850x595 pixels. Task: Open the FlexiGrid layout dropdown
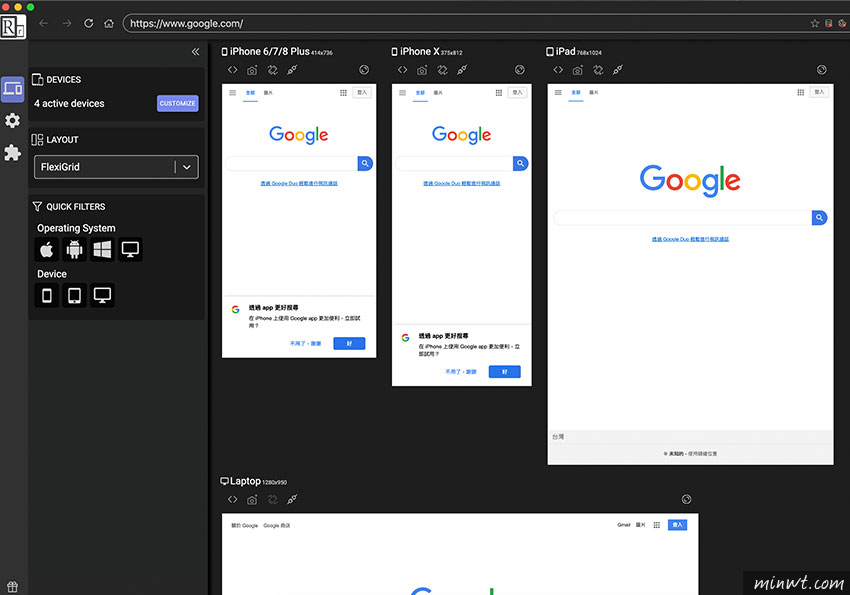pos(116,167)
